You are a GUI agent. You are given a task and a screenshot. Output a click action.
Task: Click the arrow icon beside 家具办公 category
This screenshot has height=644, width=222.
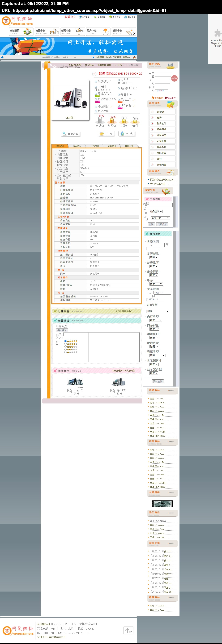point(152,147)
